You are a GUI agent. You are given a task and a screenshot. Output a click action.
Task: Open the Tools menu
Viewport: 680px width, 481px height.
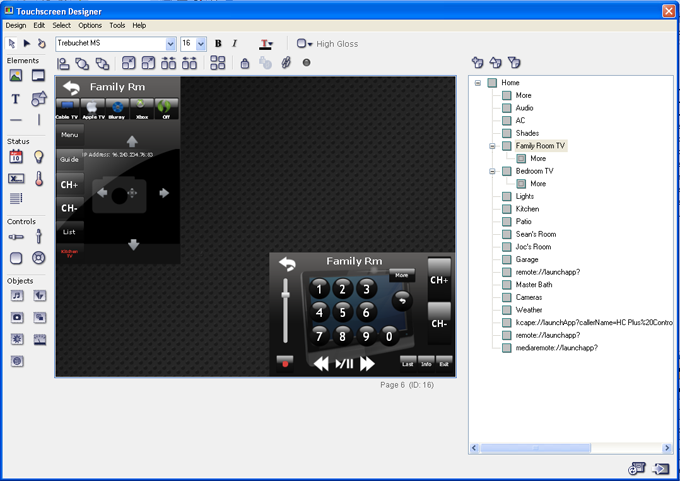pos(117,25)
